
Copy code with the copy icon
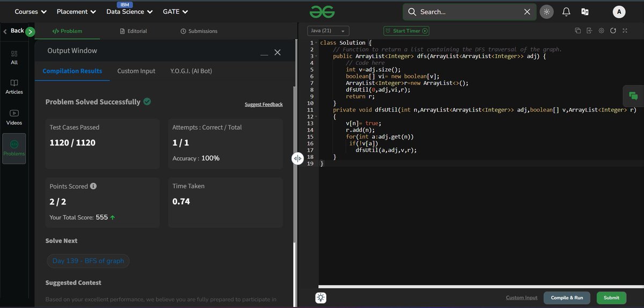[578, 31]
